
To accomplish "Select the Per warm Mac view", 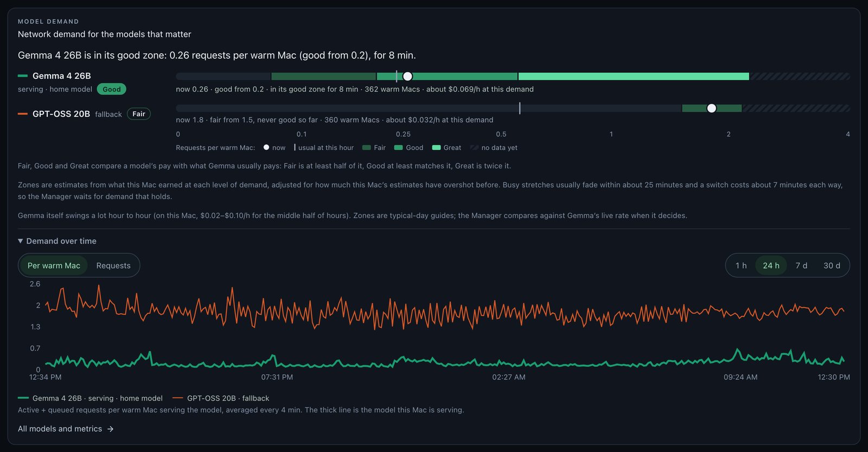I will click(54, 265).
